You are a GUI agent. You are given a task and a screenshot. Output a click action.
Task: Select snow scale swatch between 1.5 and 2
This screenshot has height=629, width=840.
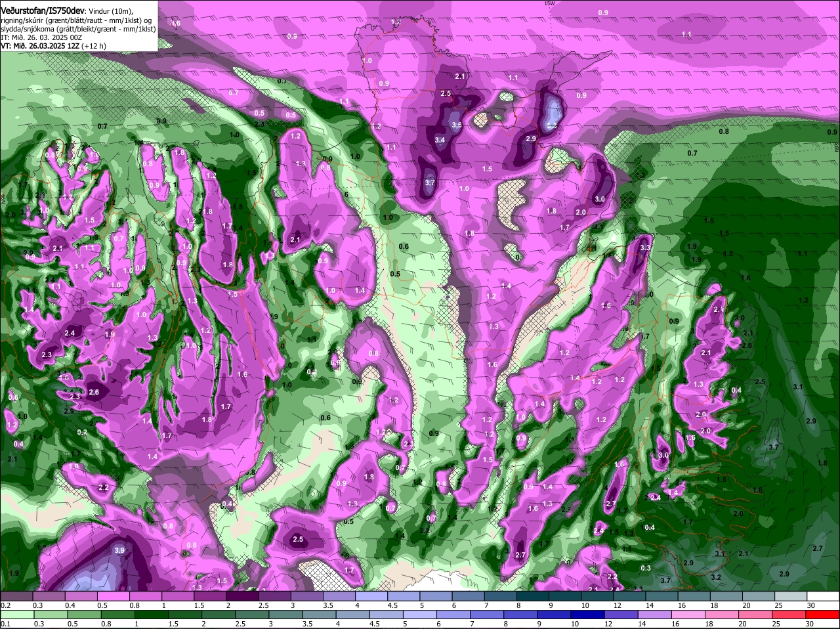(x=210, y=596)
